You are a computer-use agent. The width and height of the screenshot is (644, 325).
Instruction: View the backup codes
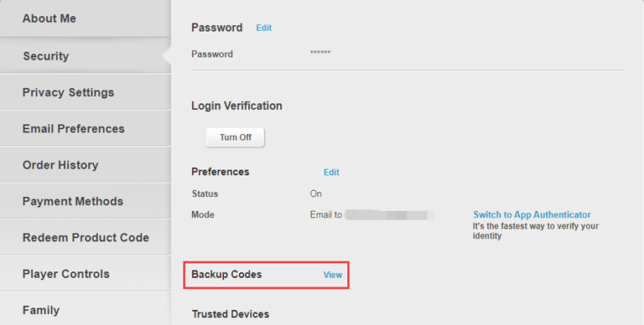coord(333,275)
